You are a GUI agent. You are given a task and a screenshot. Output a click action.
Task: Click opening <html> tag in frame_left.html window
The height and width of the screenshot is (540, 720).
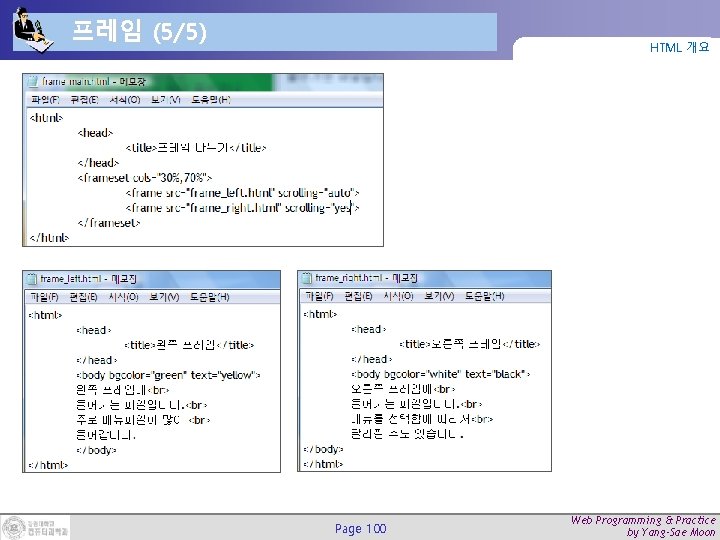tap(45, 315)
